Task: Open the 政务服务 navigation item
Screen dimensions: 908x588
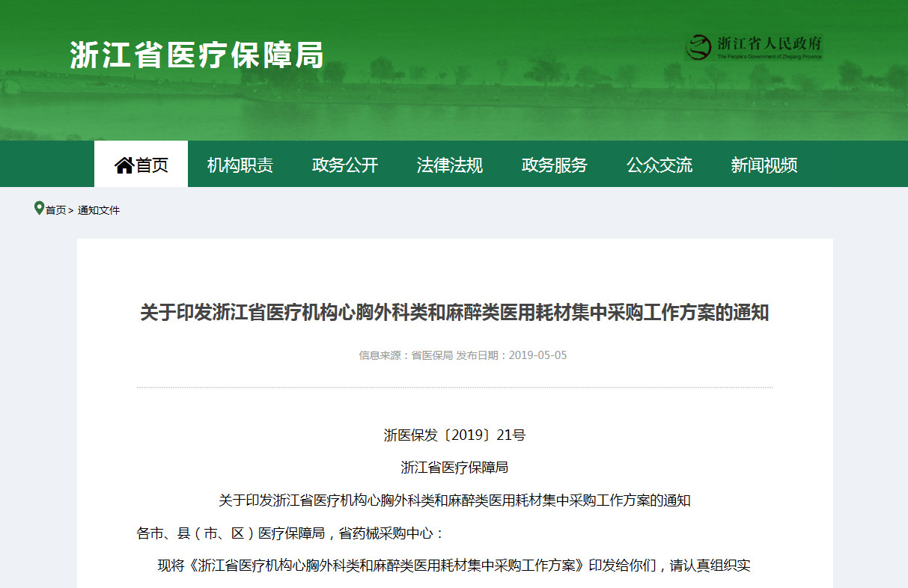Action: 554,165
